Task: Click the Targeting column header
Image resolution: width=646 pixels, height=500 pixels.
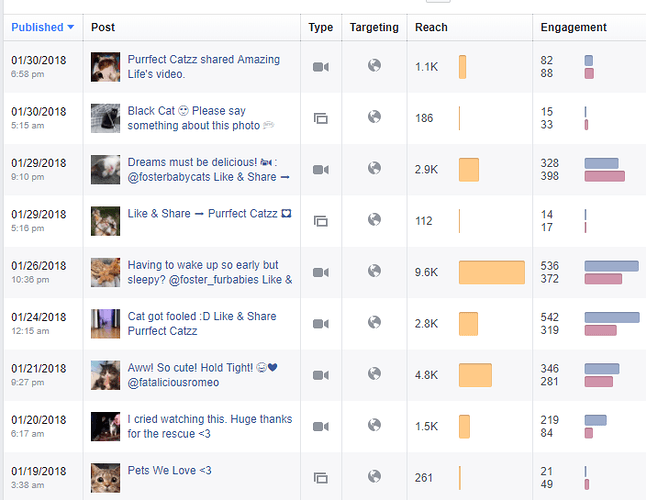Action: click(374, 27)
